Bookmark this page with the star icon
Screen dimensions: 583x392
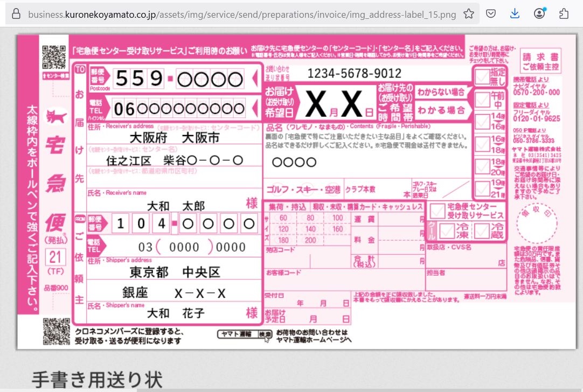pyautogui.click(x=469, y=14)
